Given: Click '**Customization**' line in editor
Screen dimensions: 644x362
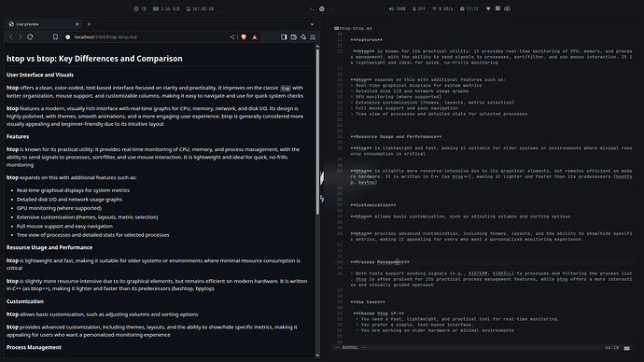Looking at the screenshot, I should 373,205.
